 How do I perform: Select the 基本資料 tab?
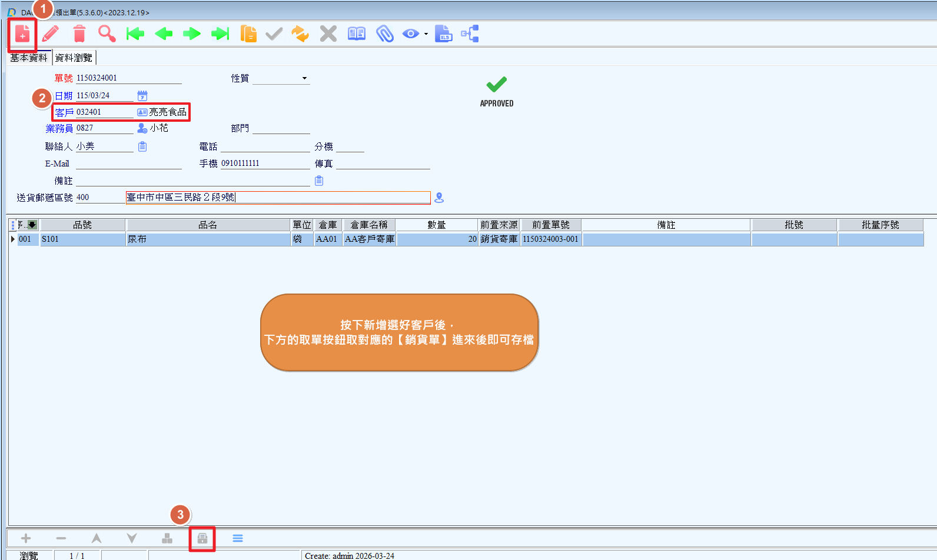pyautogui.click(x=28, y=58)
